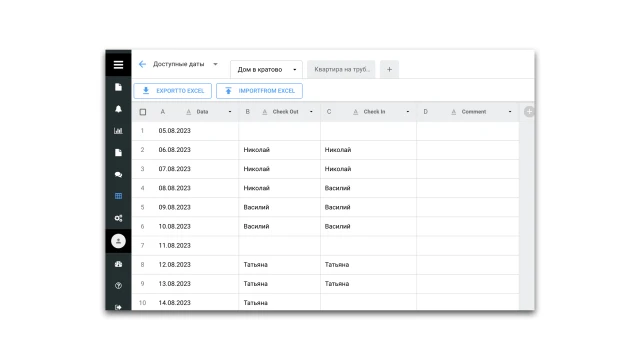Screen dimensions: 640x360
Task: Open the chat bubbles icon
Action: click(x=118, y=174)
